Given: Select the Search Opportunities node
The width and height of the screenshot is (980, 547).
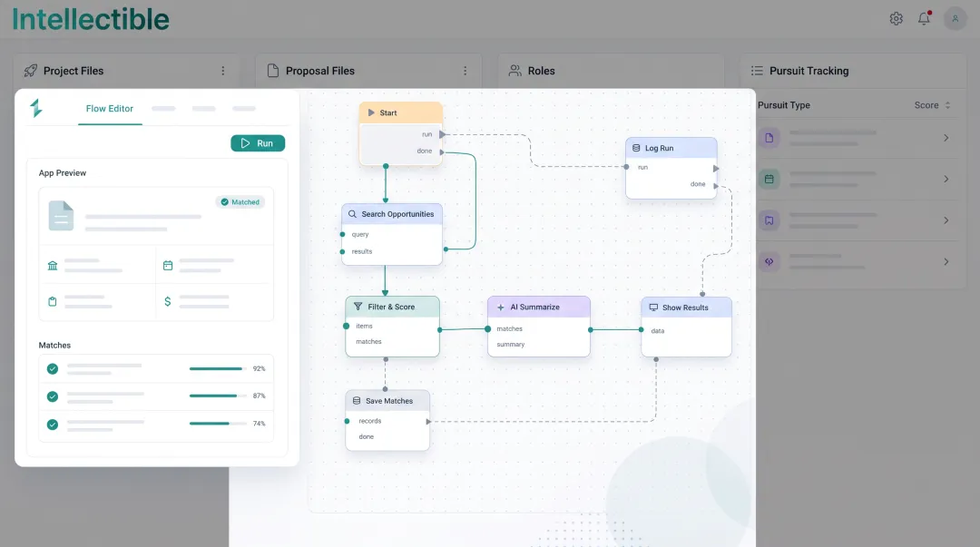Looking at the screenshot, I should coord(392,234).
